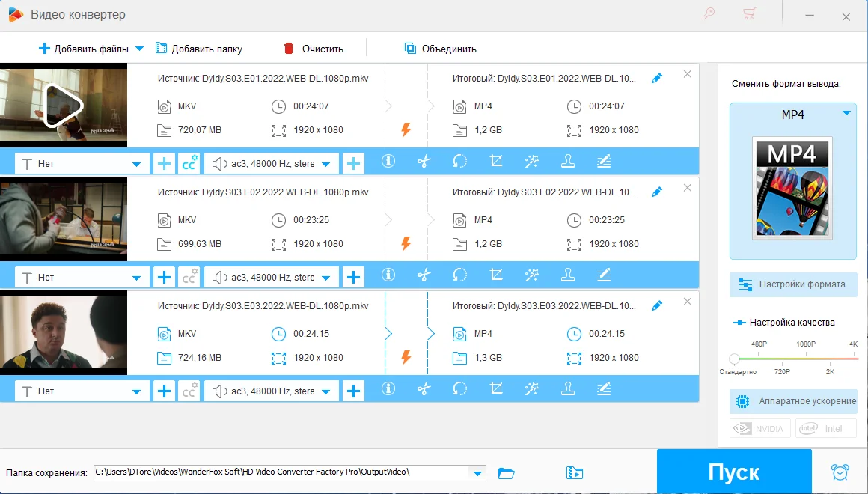Click Очистить to clear list

[x=314, y=49]
